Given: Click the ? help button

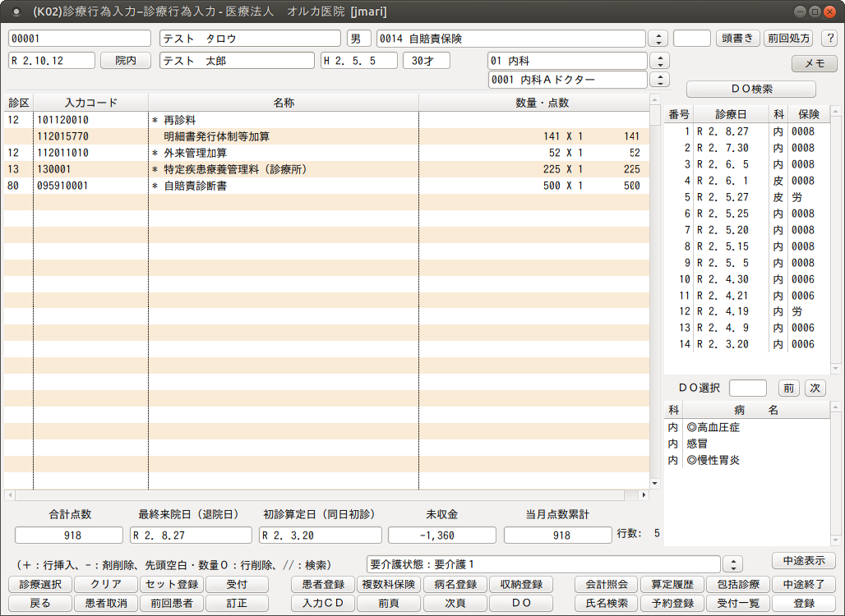Looking at the screenshot, I should [828, 39].
